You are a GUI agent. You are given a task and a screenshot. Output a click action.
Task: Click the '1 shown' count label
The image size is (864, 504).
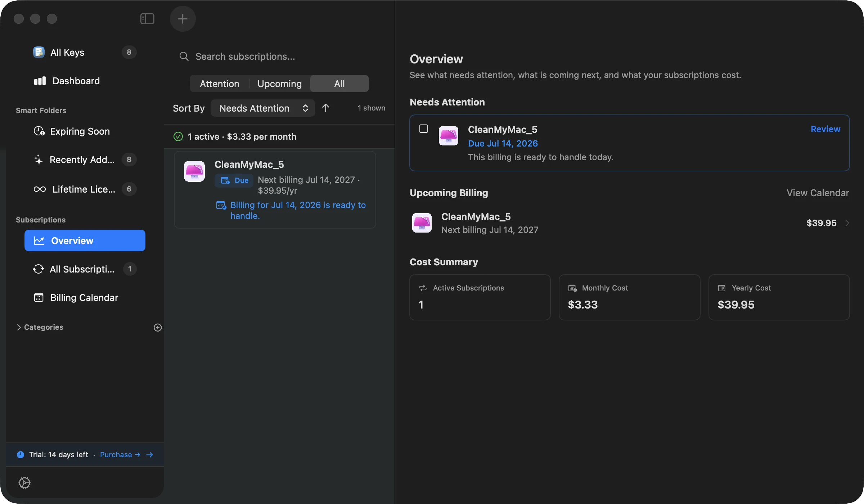pyautogui.click(x=371, y=108)
